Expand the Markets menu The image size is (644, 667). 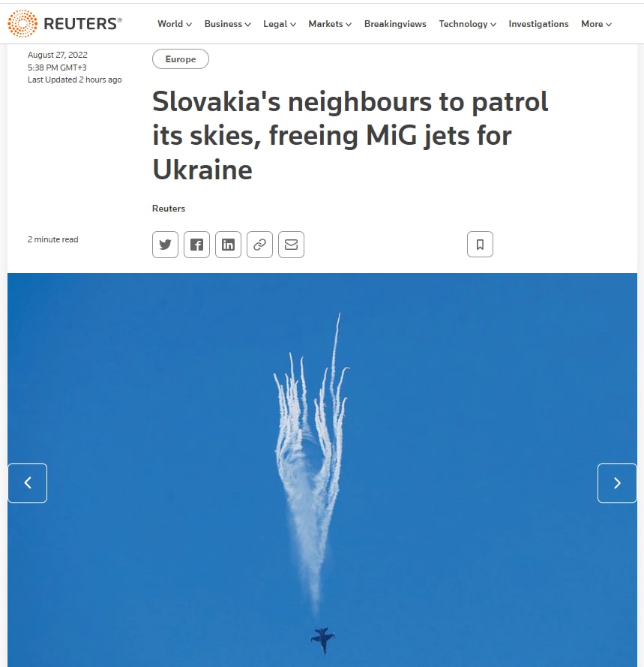pyautogui.click(x=330, y=24)
